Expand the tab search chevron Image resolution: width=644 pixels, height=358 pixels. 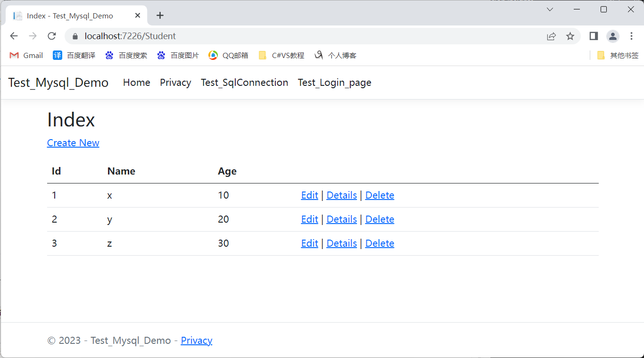coord(550,9)
